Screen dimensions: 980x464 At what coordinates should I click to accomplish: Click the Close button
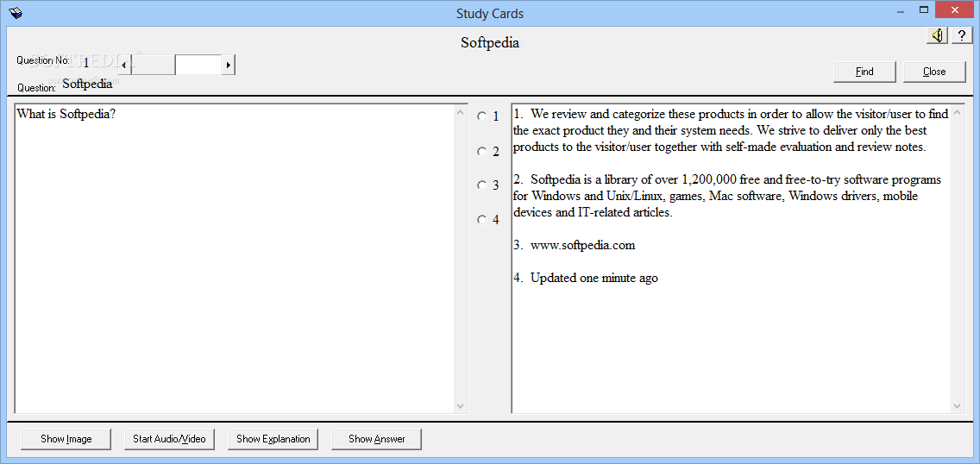pos(934,72)
